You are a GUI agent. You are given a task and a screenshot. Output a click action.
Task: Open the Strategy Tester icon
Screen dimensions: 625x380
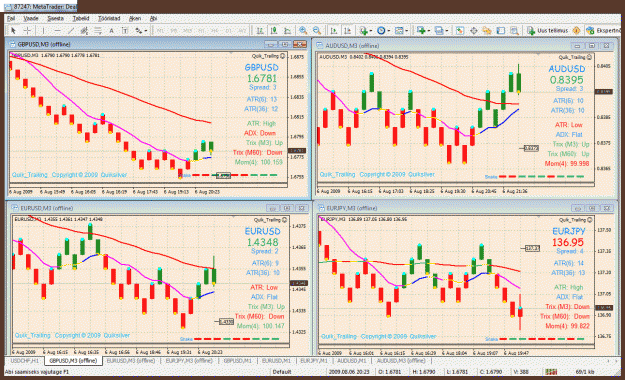click(x=514, y=31)
